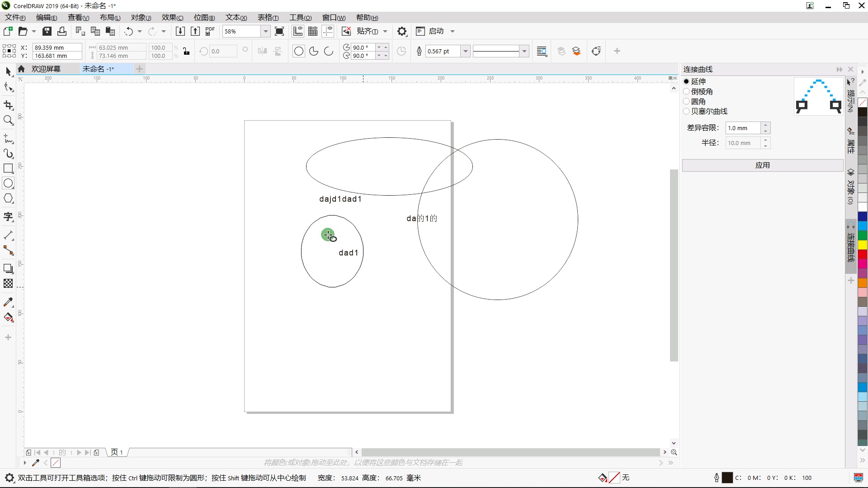Select the 圆角 radio option
The image size is (868, 488).
click(686, 101)
